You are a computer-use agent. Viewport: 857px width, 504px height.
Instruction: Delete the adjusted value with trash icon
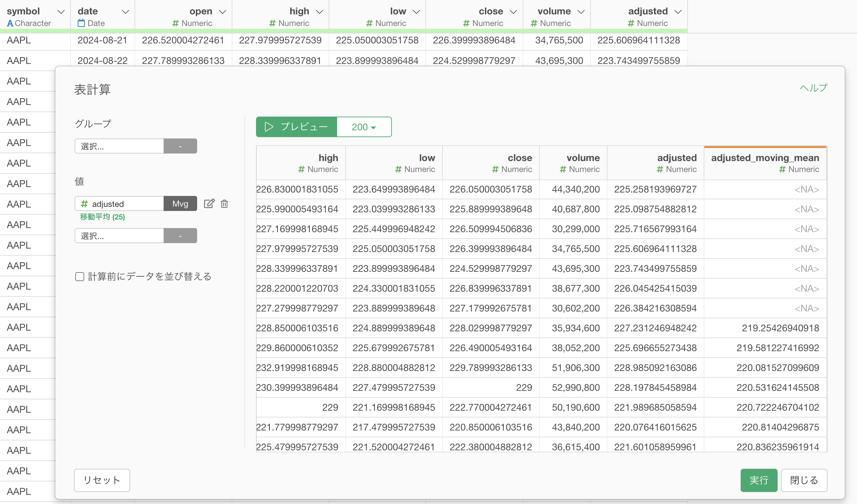click(x=224, y=204)
